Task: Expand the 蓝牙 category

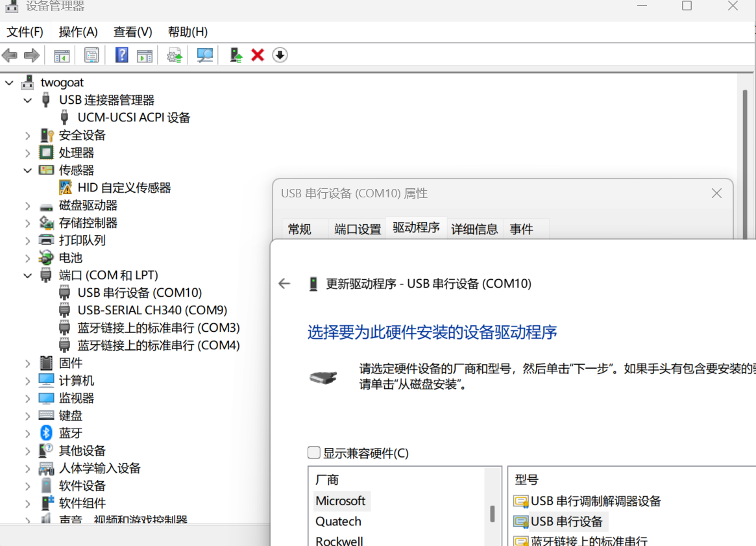Action: click(x=28, y=433)
